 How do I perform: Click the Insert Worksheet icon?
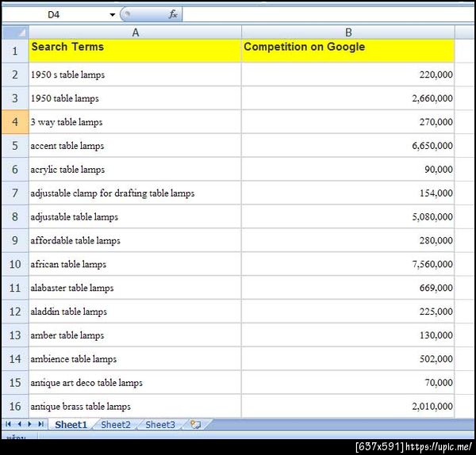click(195, 424)
